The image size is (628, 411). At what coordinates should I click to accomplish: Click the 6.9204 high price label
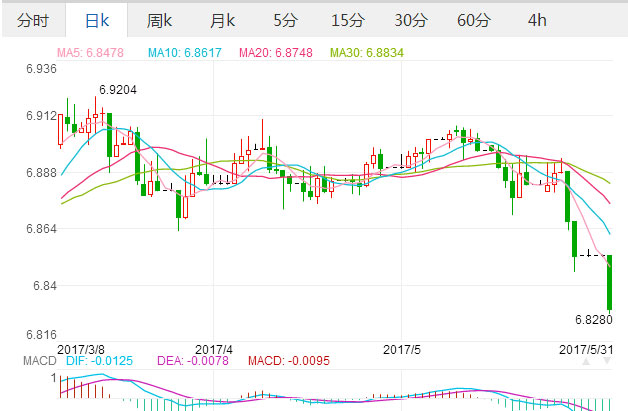pyautogui.click(x=118, y=90)
